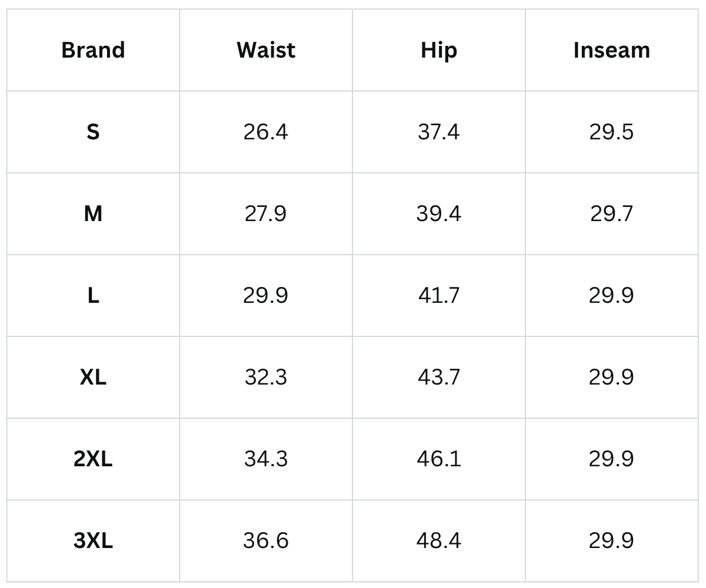The width and height of the screenshot is (706, 588).
Task: Select waist value 36.6 for size 3XL
Action: (266, 540)
